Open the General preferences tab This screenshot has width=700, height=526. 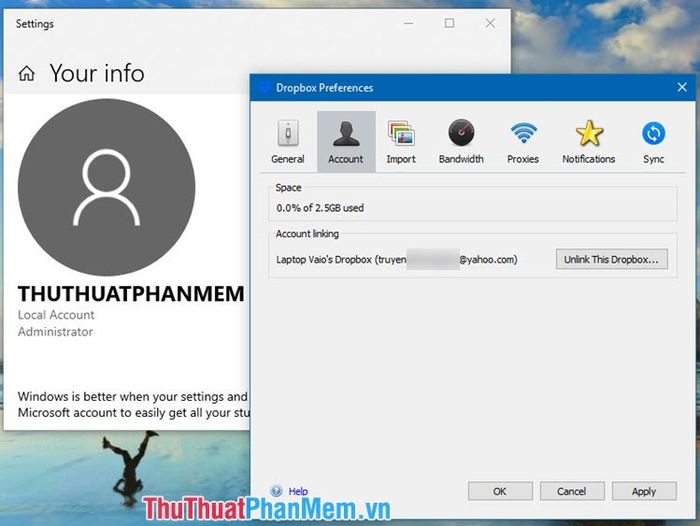coord(288,142)
